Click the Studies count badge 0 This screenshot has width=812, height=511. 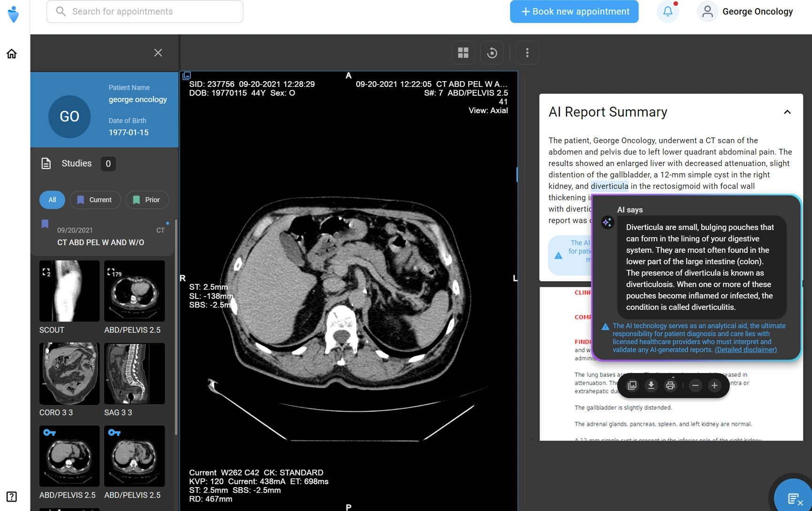point(108,163)
